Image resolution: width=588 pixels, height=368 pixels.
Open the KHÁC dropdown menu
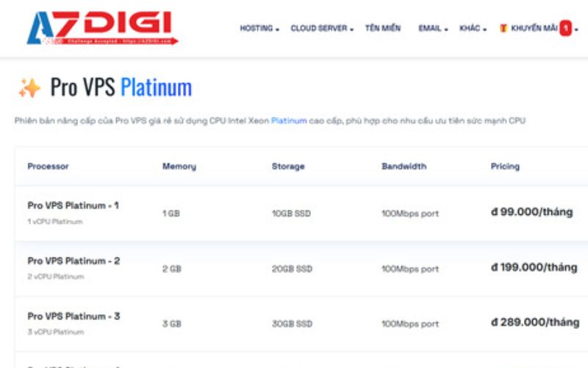(x=473, y=28)
